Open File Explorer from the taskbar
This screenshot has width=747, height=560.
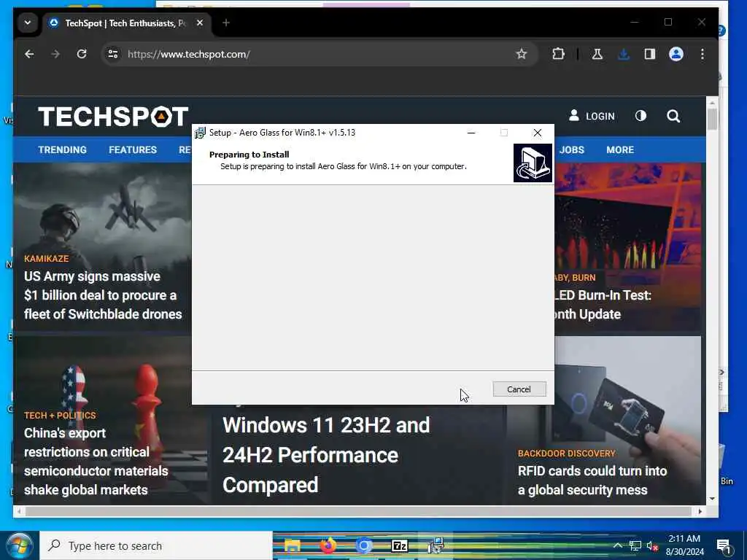[292, 545]
